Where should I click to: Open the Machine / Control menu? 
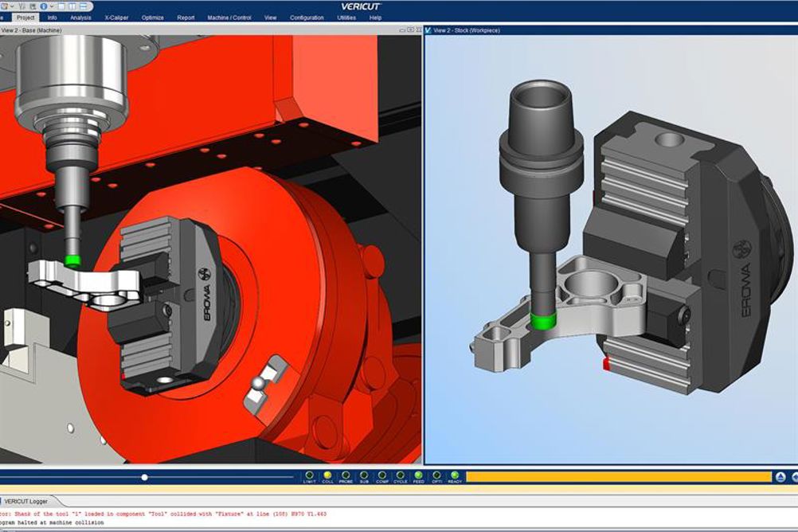click(229, 18)
